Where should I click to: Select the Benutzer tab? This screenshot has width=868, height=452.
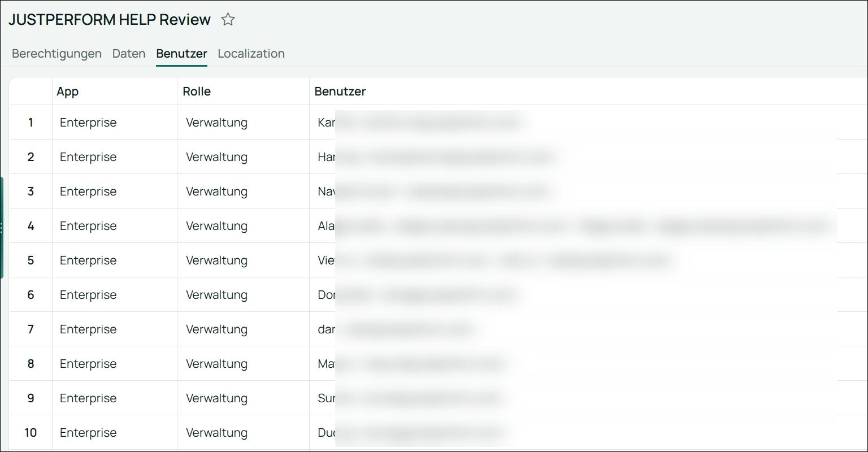point(182,54)
